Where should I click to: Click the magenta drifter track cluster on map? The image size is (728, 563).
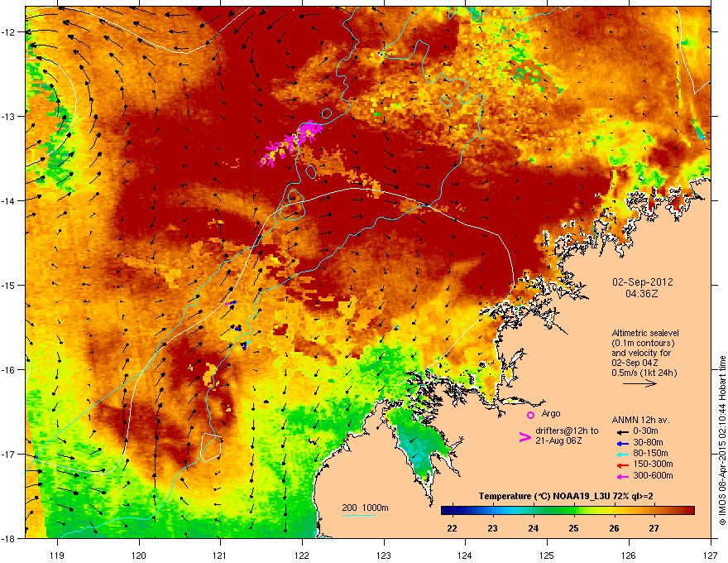[x=291, y=143]
